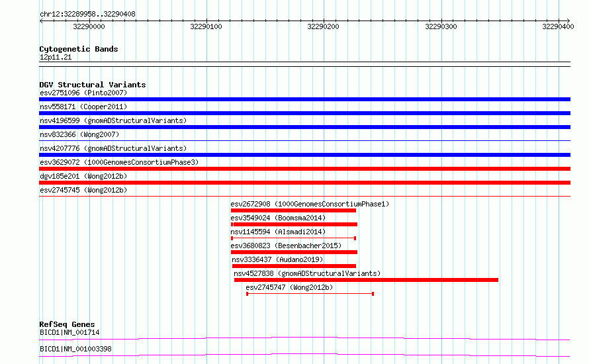The width and height of the screenshot is (589, 364).
Task: Open esv3549024 (Boomsma2014) label
Action: click(x=278, y=218)
